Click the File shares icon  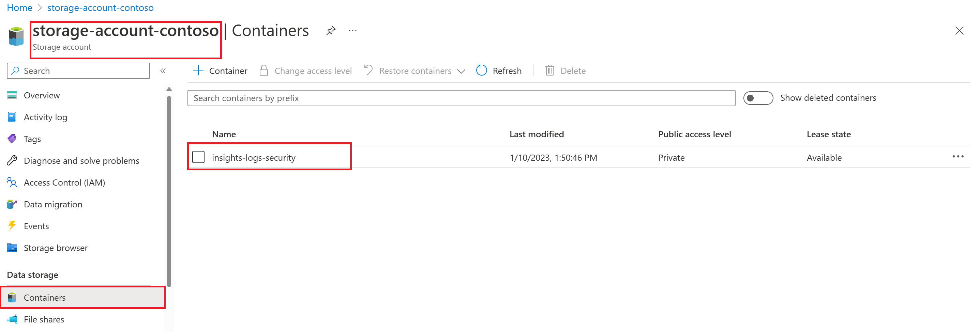(12, 319)
